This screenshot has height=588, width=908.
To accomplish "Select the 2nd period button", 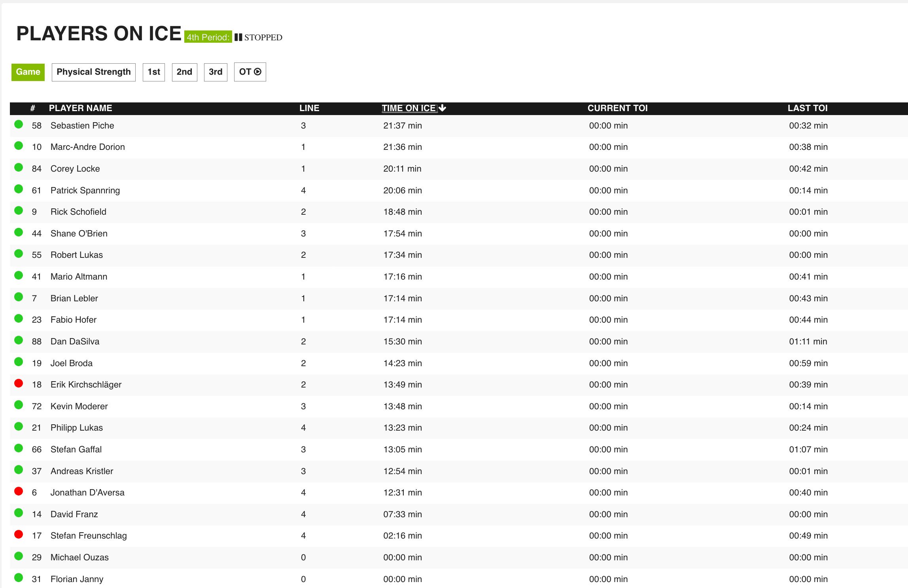I will pyautogui.click(x=184, y=72).
